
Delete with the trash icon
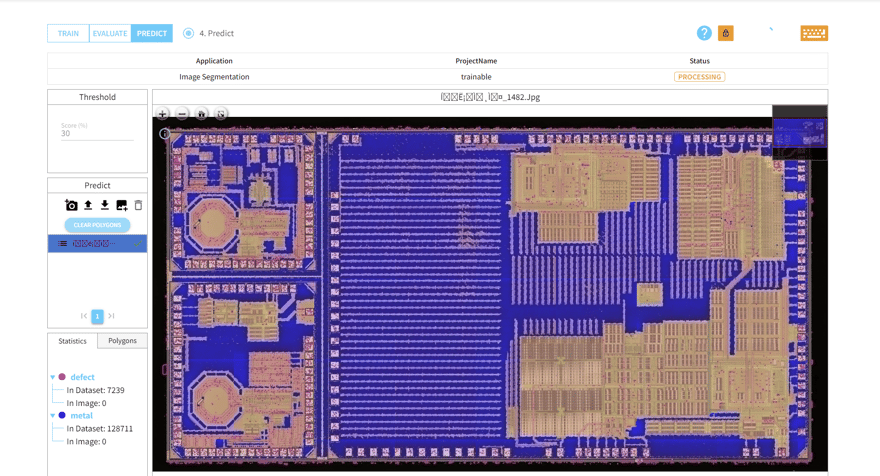coord(138,205)
